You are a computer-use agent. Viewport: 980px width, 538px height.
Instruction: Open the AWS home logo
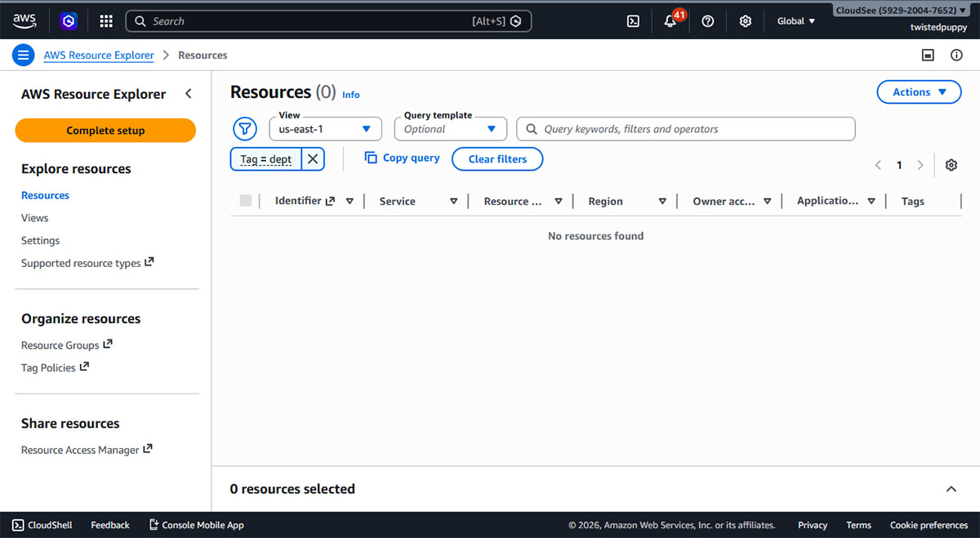click(x=24, y=21)
